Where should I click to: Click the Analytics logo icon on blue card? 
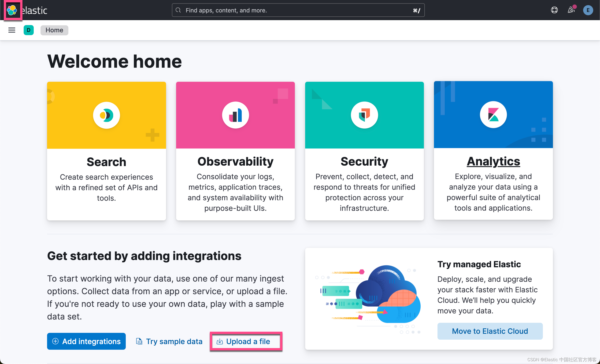tap(493, 115)
